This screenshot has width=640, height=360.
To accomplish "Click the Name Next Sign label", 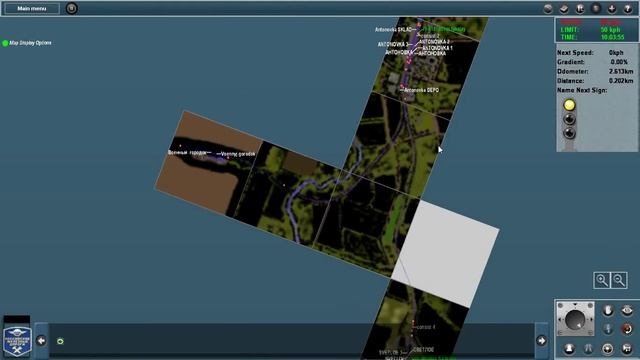I will [582, 90].
